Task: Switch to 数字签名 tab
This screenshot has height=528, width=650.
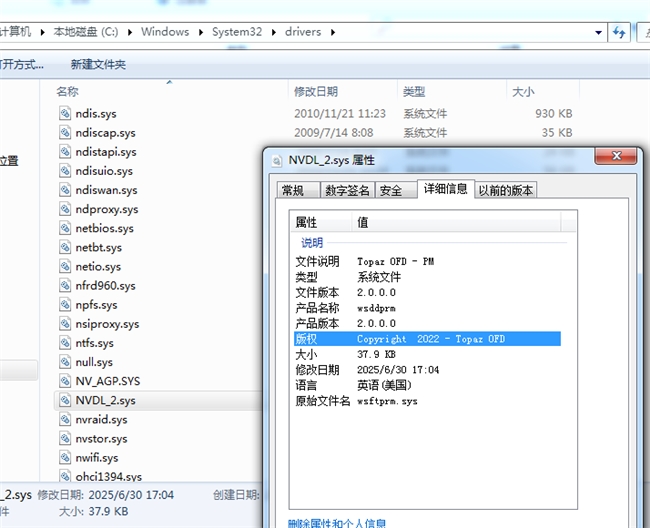Action: pos(347,190)
